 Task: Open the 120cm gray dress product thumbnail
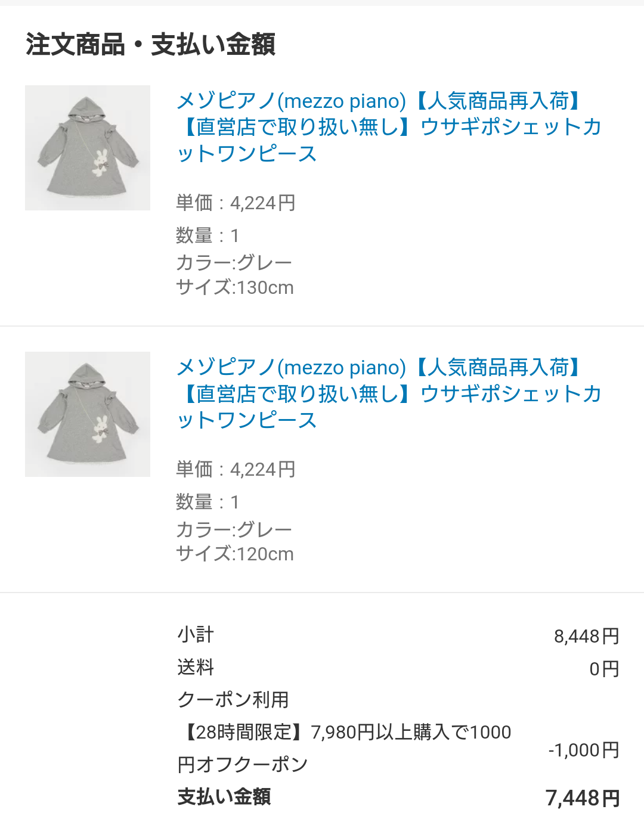88,414
